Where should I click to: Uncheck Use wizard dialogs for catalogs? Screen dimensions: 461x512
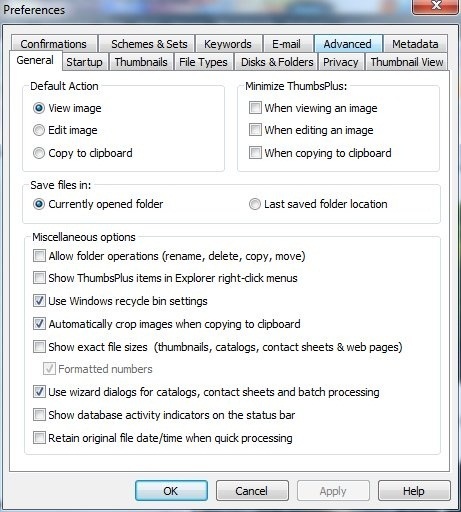tap(39, 392)
